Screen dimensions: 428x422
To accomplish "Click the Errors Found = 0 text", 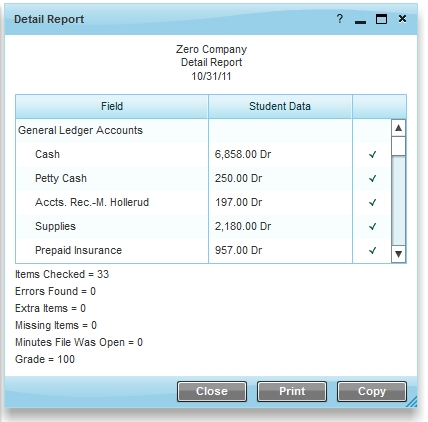I will point(55,291).
